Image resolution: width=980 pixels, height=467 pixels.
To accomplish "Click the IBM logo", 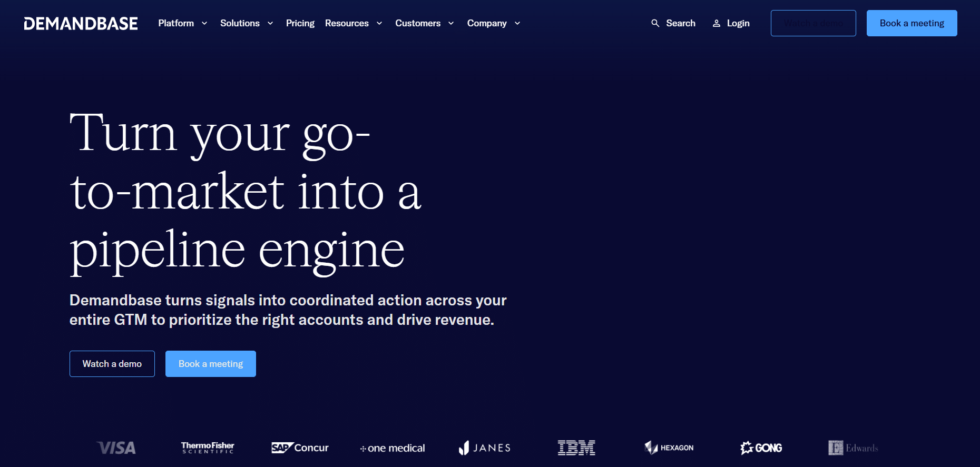I will click(576, 448).
